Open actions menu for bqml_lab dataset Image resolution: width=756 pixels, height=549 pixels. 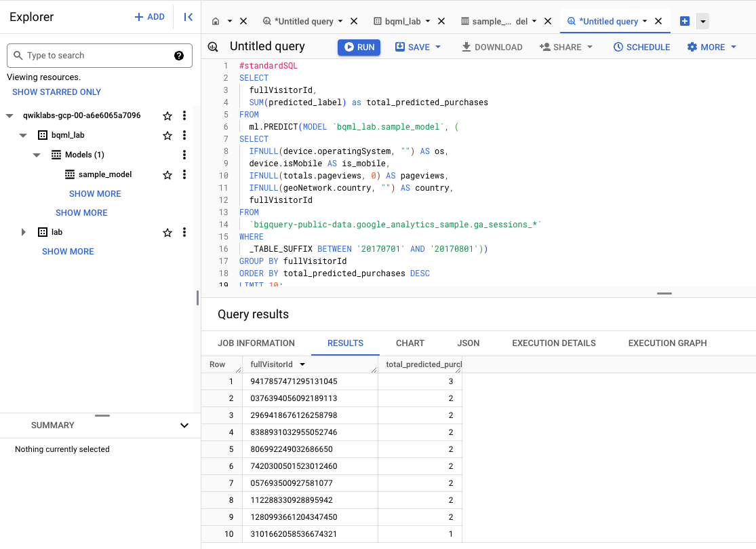point(184,136)
